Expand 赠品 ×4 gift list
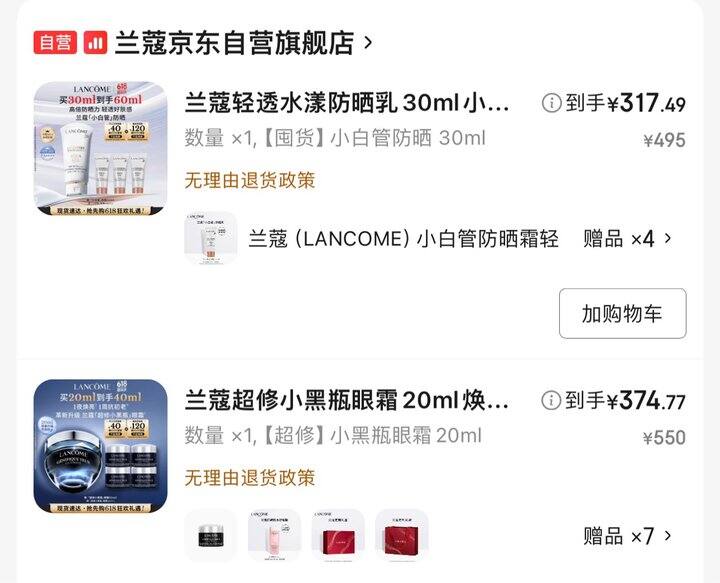720x583 pixels. [627, 239]
